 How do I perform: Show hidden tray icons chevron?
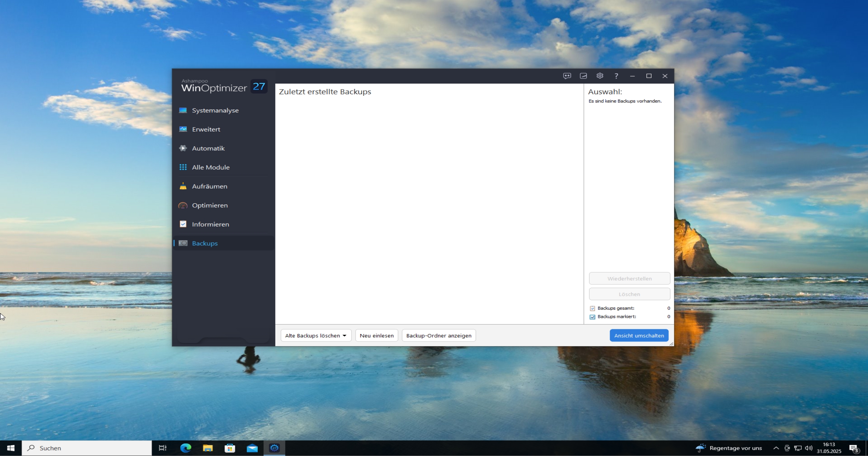pyautogui.click(x=776, y=448)
